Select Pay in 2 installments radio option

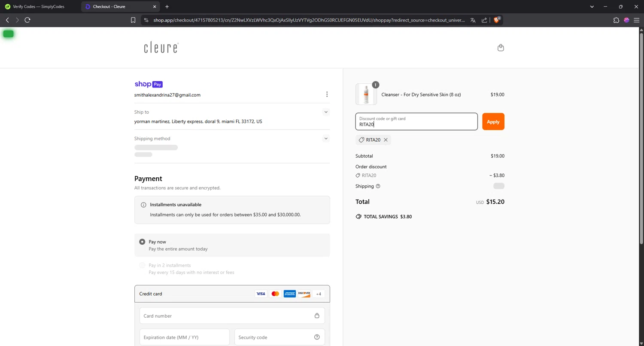tap(142, 266)
